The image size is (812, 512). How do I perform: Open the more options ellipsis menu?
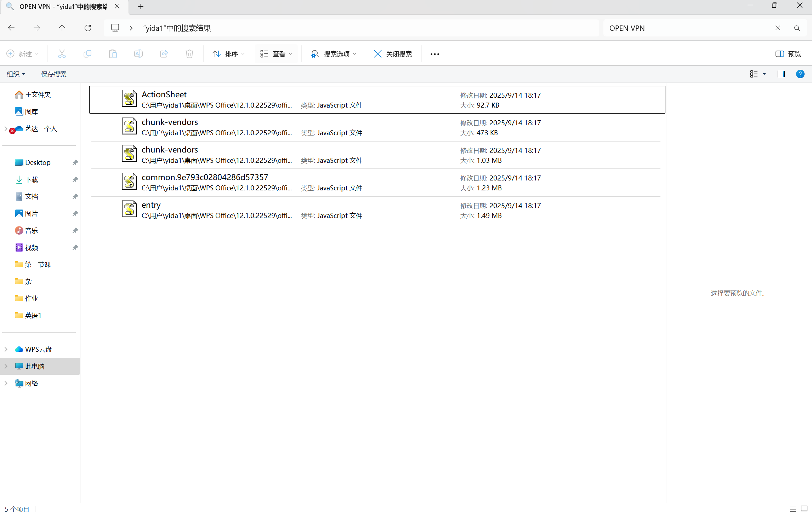tap(435, 54)
